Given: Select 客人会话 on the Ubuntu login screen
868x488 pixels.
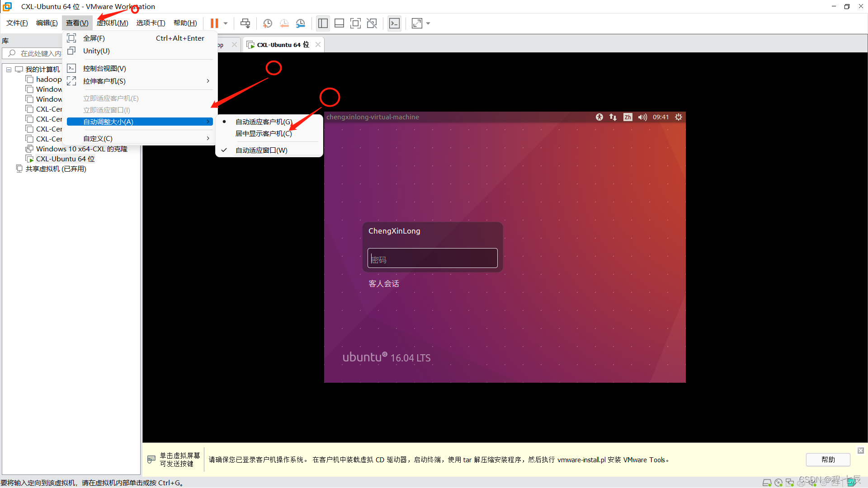Looking at the screenshot, I should pyautogui.click(x=383, y=283).
